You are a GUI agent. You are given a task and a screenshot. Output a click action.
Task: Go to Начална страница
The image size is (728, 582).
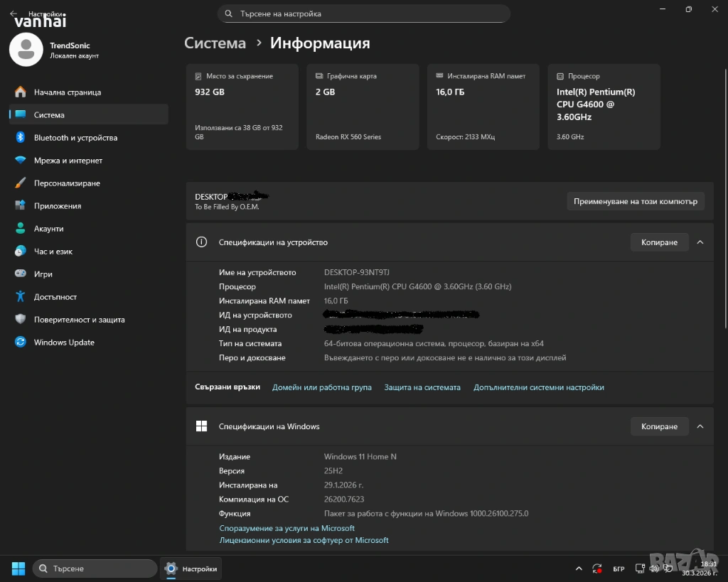coord(68,92)
